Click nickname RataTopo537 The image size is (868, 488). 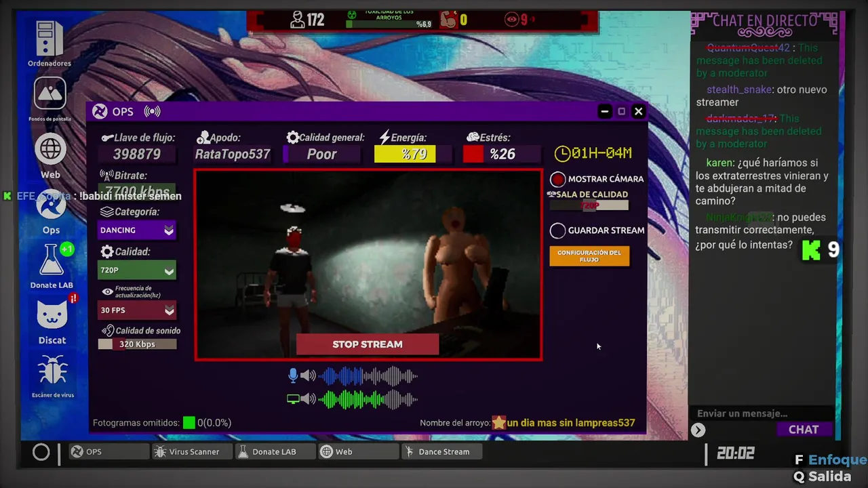[x=233, y=154]
